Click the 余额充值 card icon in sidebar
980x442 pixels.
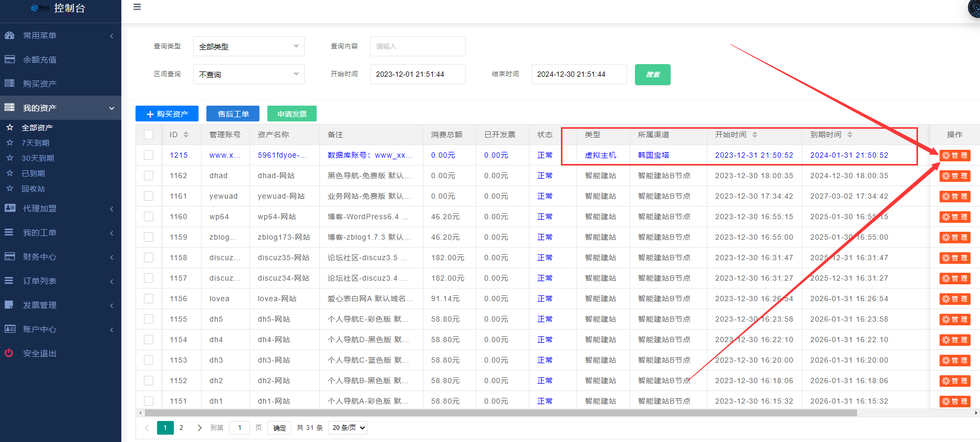(9, 59)
